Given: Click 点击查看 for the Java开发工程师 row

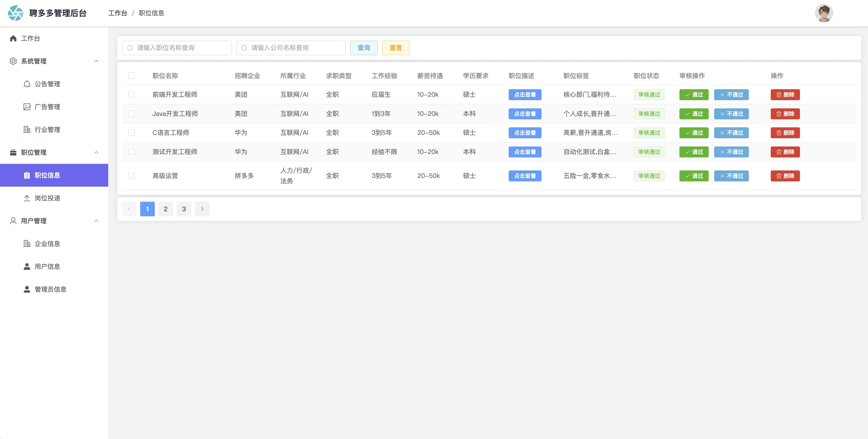Looking at the screenshot, I should (525, 114).
